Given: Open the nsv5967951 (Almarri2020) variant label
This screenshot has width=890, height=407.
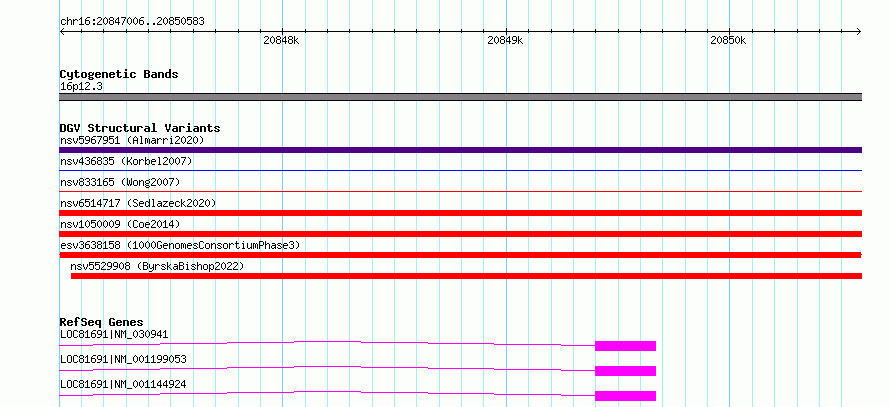Looking at the screenshot, I should click(x=132, y=140).
